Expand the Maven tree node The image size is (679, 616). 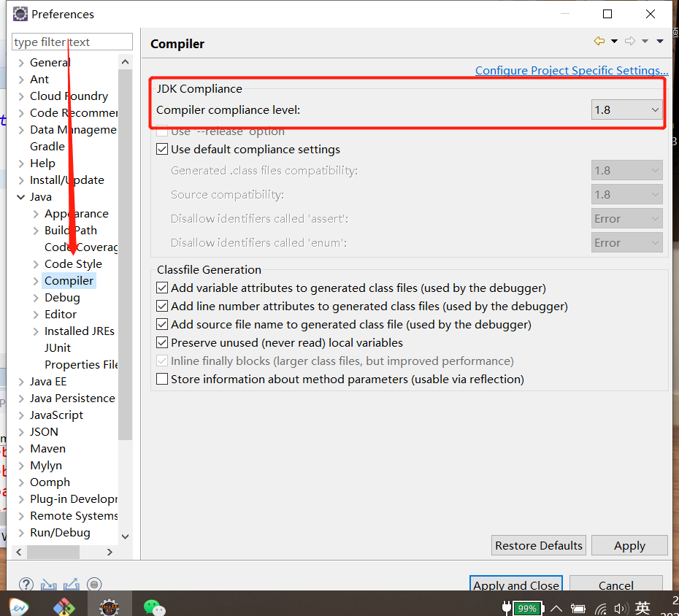pos(20,449)
